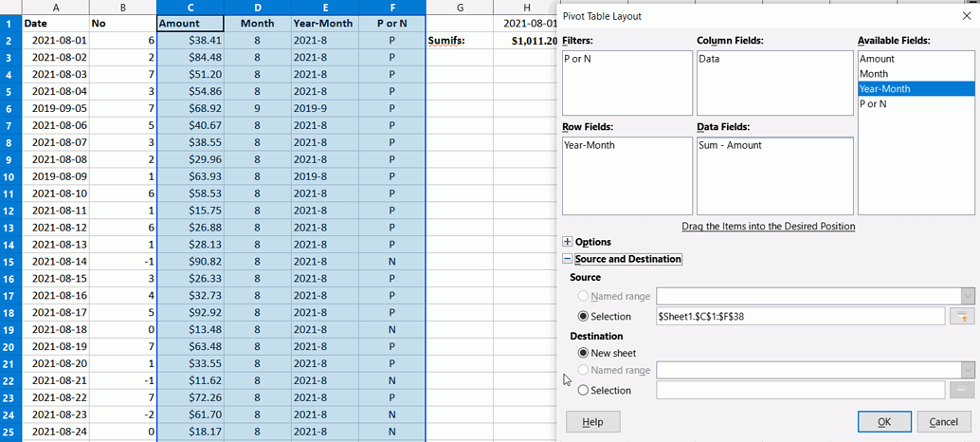This screenshot has height=442, width=980.
Task: Click the shrink button next to Destination Selection field
Action: coord(962,390)
